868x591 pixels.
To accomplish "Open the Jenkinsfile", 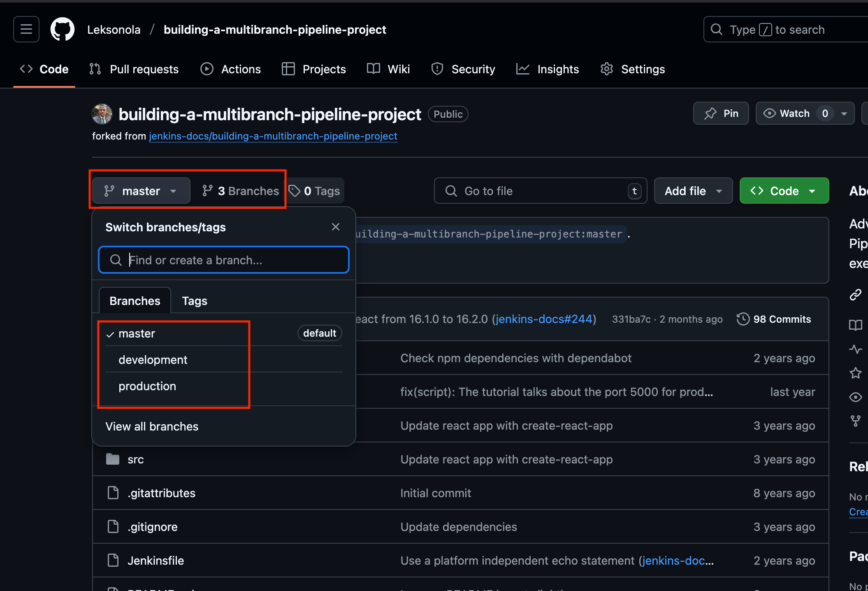I will (x=155, y=561).
